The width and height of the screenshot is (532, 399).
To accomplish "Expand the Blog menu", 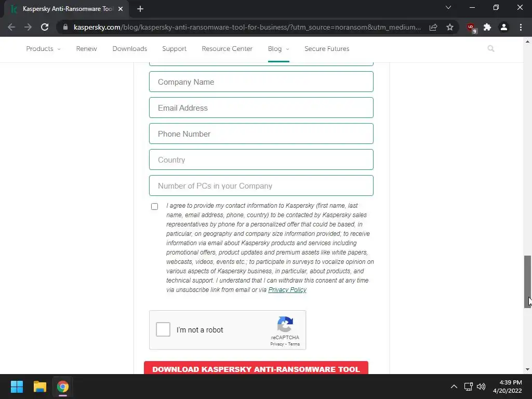I will click(x=278, y=48).
